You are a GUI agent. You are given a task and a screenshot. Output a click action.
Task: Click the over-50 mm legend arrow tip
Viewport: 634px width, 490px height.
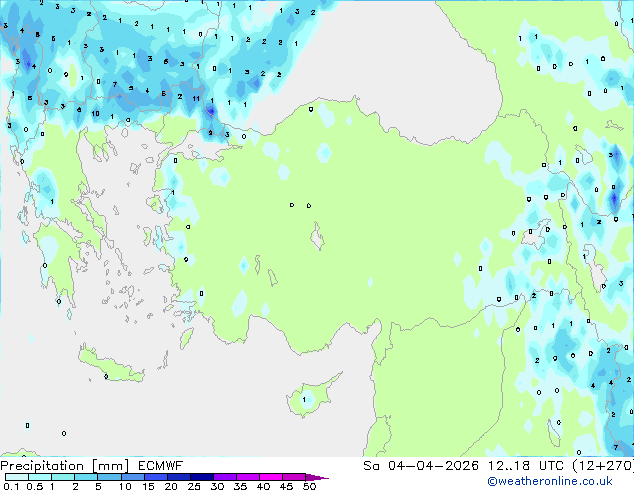point(317,478)
